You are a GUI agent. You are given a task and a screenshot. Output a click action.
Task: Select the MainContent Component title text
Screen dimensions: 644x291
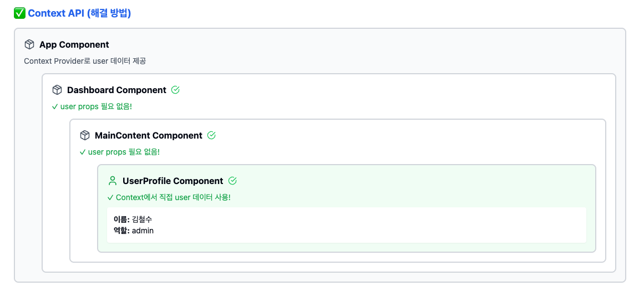coord(148,135)
